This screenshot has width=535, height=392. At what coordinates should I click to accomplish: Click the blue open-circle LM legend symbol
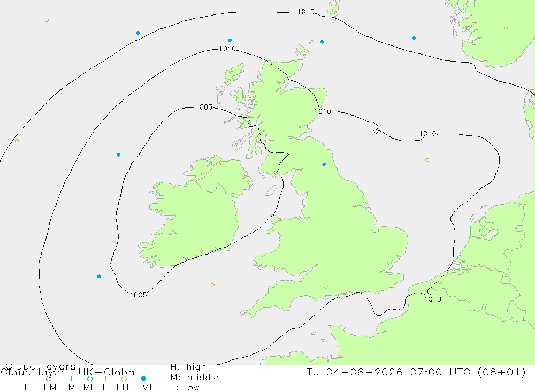49,379
